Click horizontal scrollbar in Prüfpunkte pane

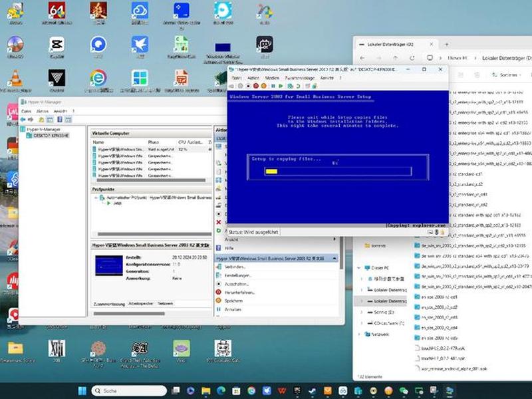coord(154,234)
